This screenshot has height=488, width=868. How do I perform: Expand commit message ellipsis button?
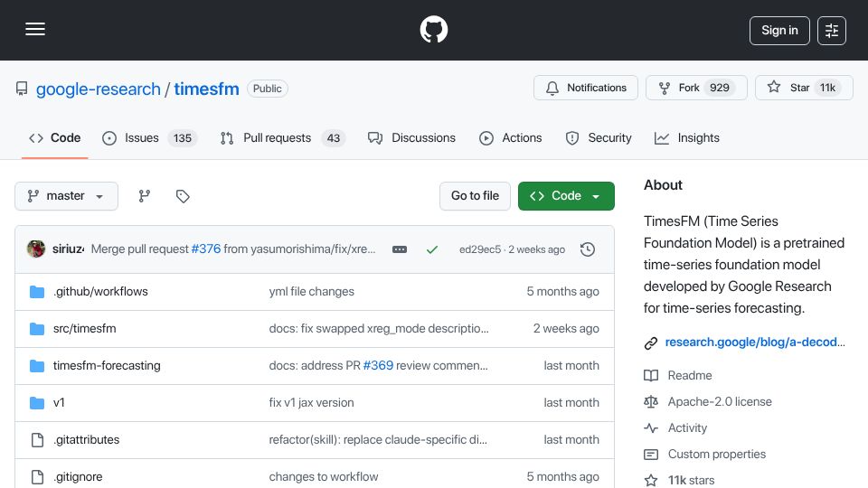point(400,249)
